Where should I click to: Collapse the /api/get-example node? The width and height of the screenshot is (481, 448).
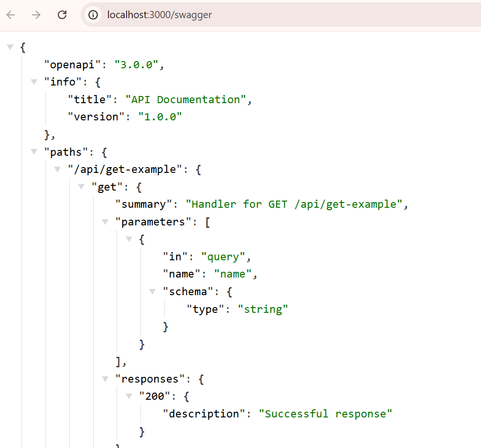(x=57, y=169)
